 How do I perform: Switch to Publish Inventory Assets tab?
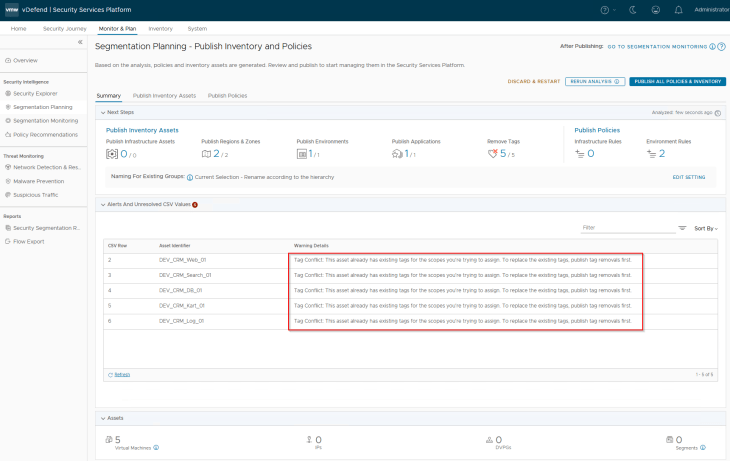point(164,95)
